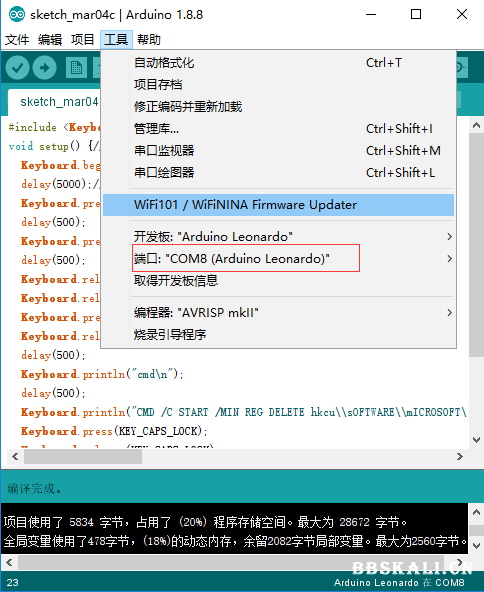The image size is (484, 592).
Task: Click the console scroll-up arrow
Action: click(x=476, y=512)
